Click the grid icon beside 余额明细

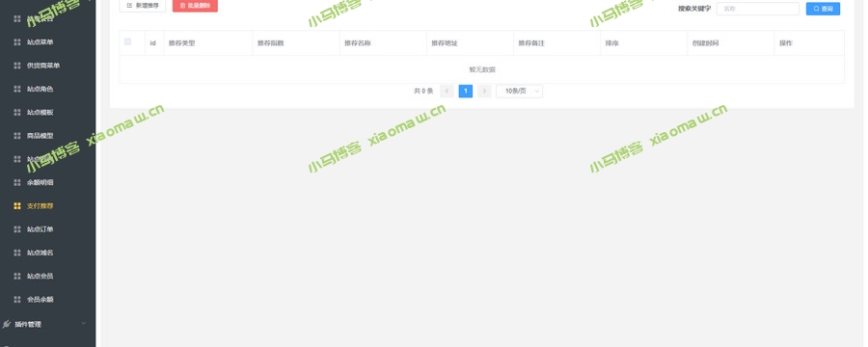[17, 182]
